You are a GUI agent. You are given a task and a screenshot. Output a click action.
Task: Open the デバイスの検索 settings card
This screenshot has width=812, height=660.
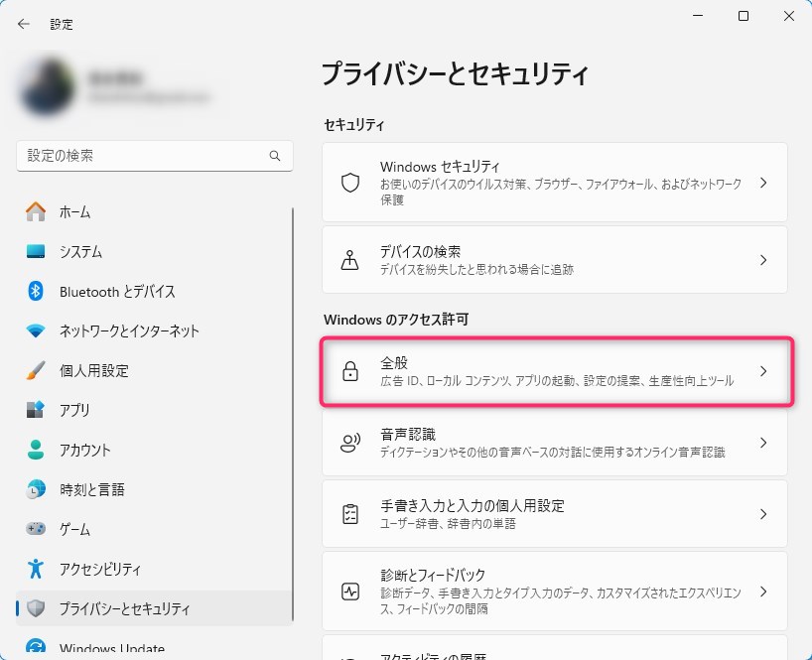[554, 260]
